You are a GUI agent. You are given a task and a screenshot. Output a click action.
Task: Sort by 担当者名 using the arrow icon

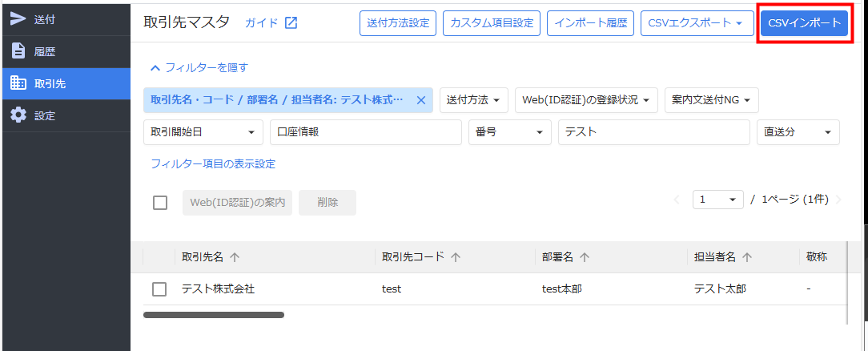point(747,257)
